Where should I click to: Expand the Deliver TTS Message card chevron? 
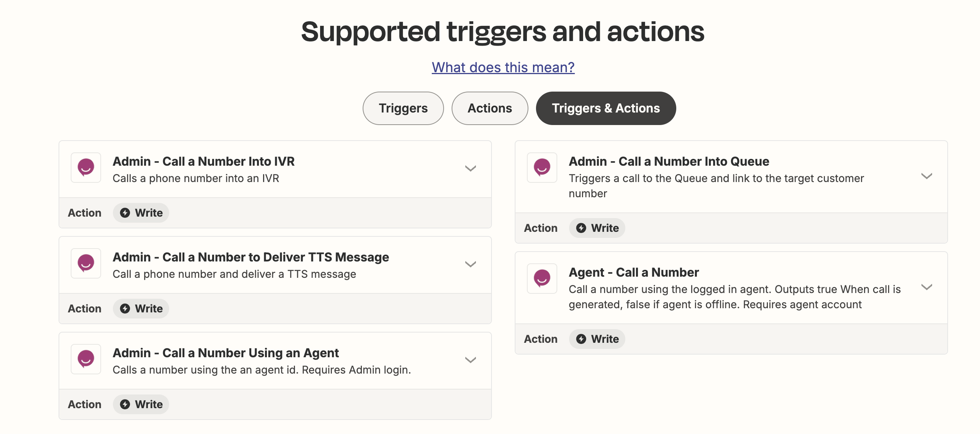471,265
